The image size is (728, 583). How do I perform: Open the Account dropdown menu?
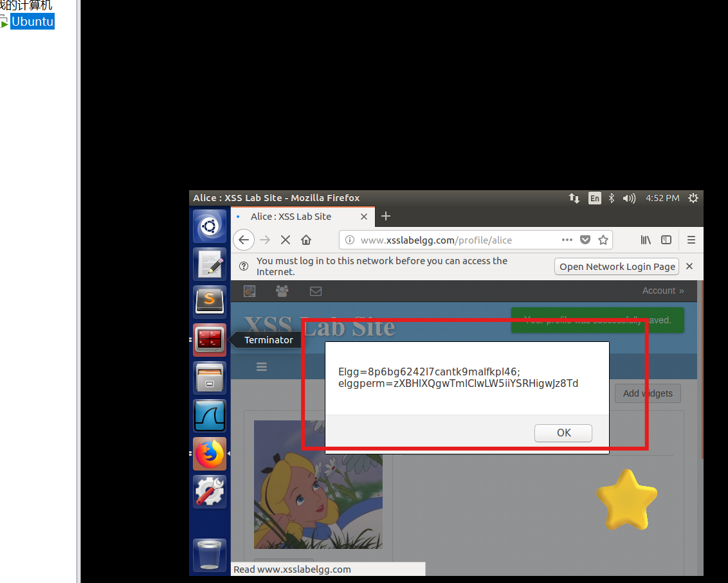663,291
